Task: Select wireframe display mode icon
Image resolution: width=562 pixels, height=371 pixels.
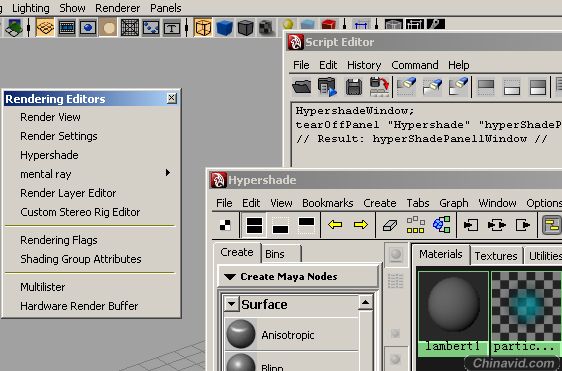Action: (x=203, y=27)
